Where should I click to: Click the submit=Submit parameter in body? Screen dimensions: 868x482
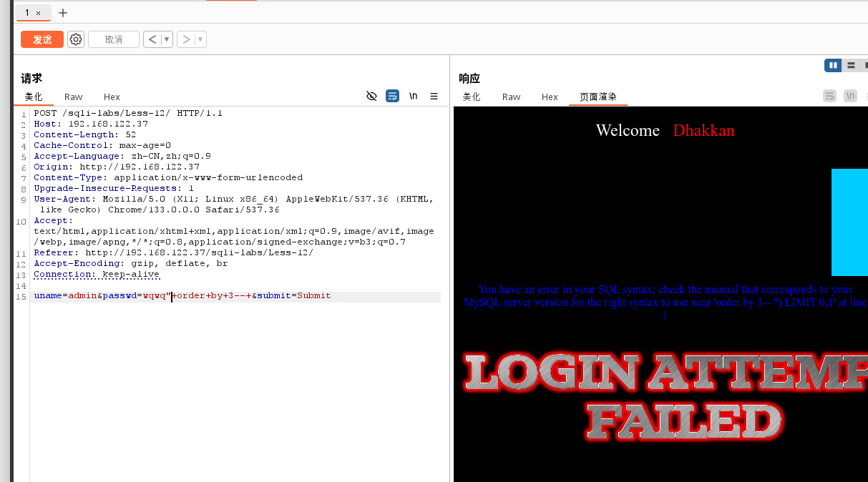click(294, 296)
